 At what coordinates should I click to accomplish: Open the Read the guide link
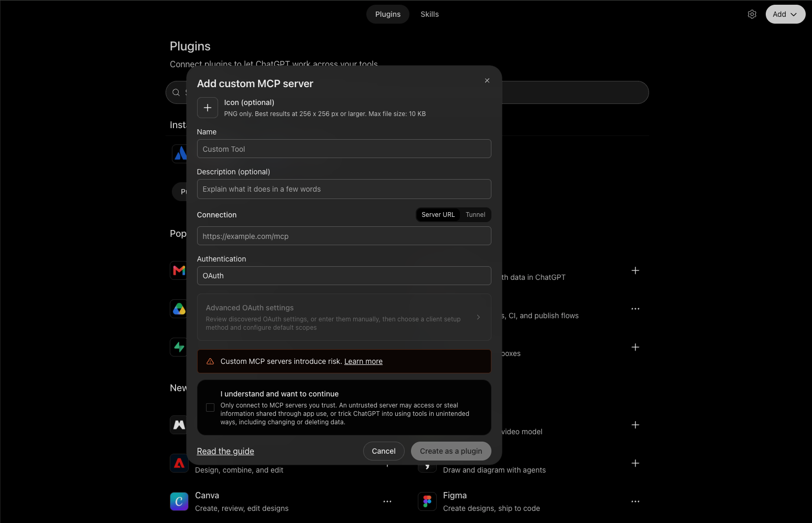coord(225,451)
